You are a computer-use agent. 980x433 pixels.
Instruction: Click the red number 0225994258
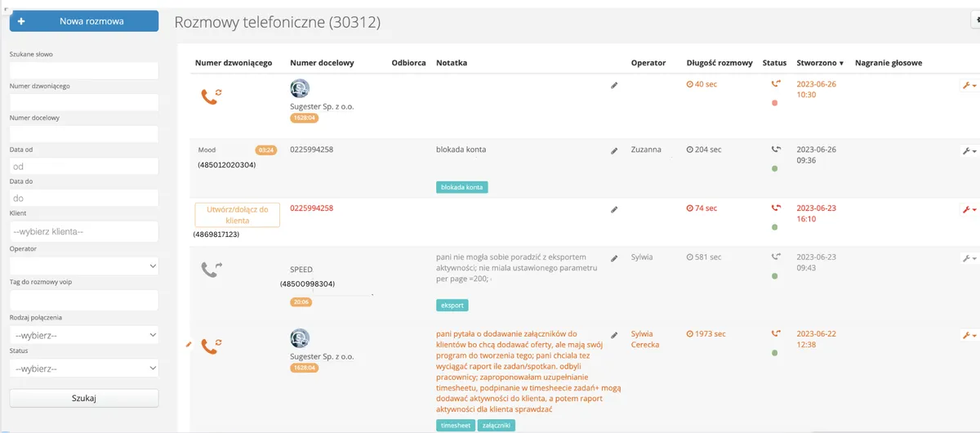tap(311, 208)
